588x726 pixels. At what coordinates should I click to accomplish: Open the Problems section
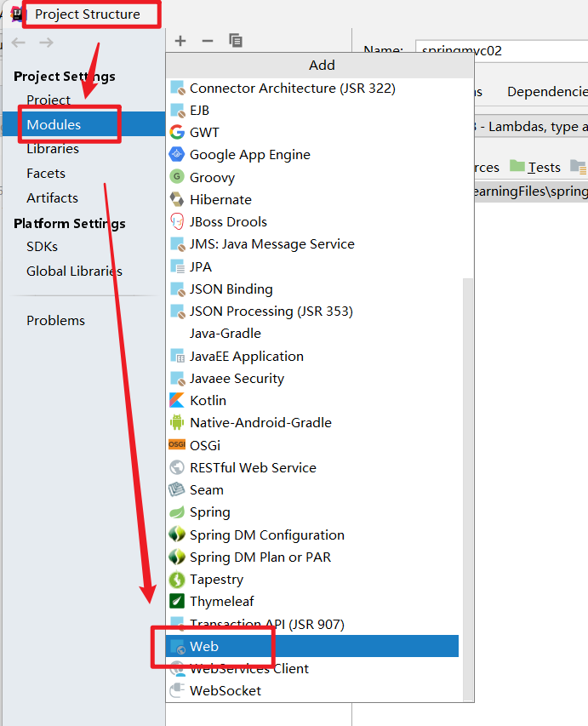coord(55,320)
